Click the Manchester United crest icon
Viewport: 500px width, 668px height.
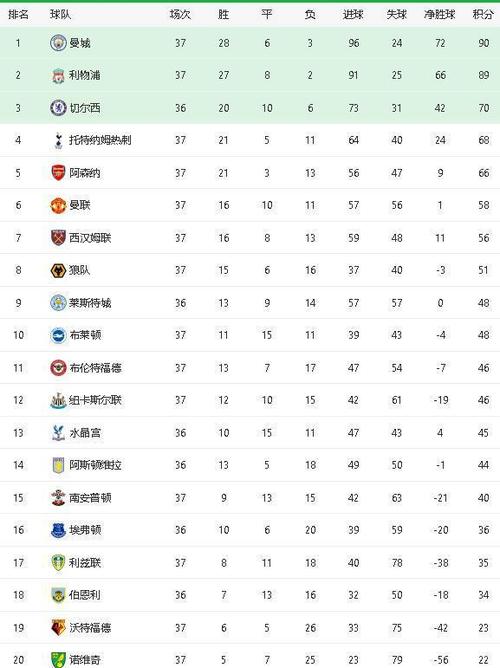pos(58,205)
